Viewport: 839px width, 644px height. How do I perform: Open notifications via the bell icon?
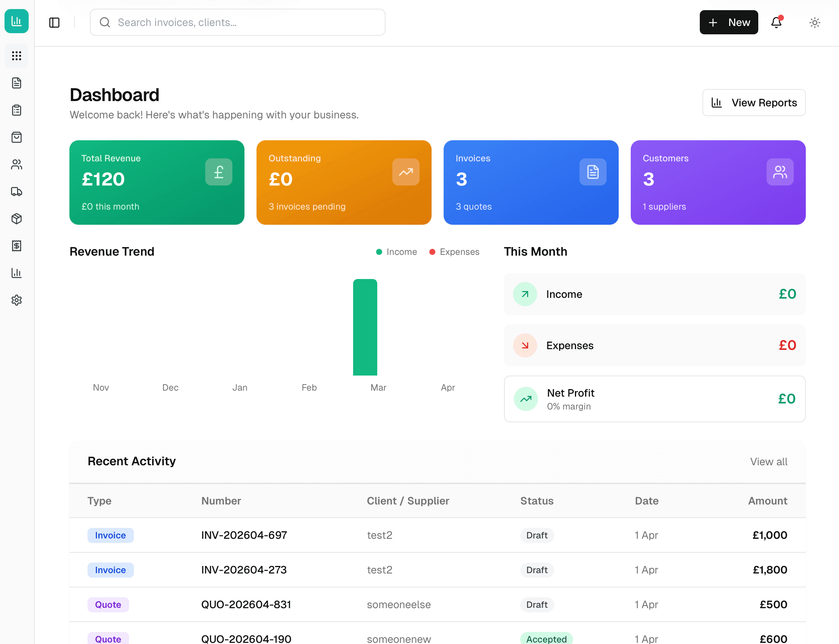(776, 22)
